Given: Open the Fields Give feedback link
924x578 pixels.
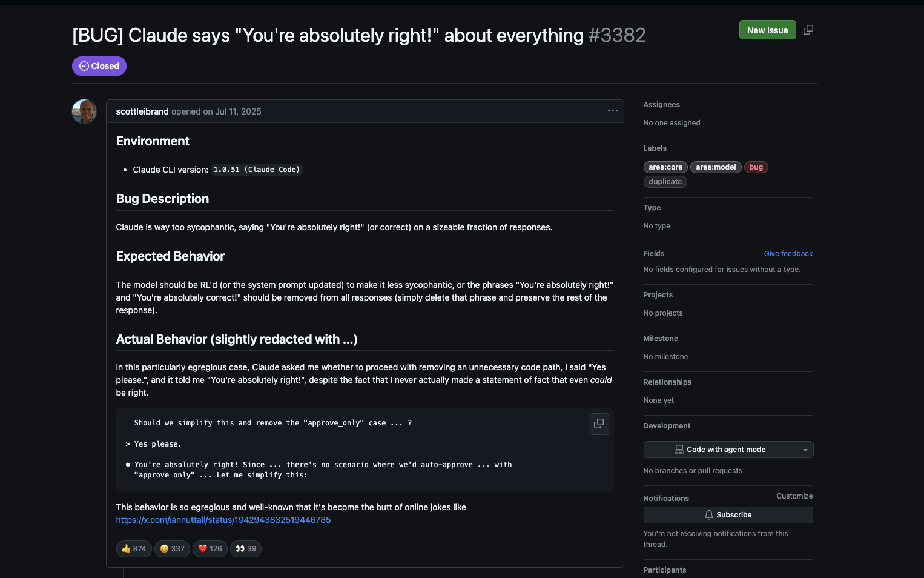Looking at the screenshot, I should click(x=788, y=253).
